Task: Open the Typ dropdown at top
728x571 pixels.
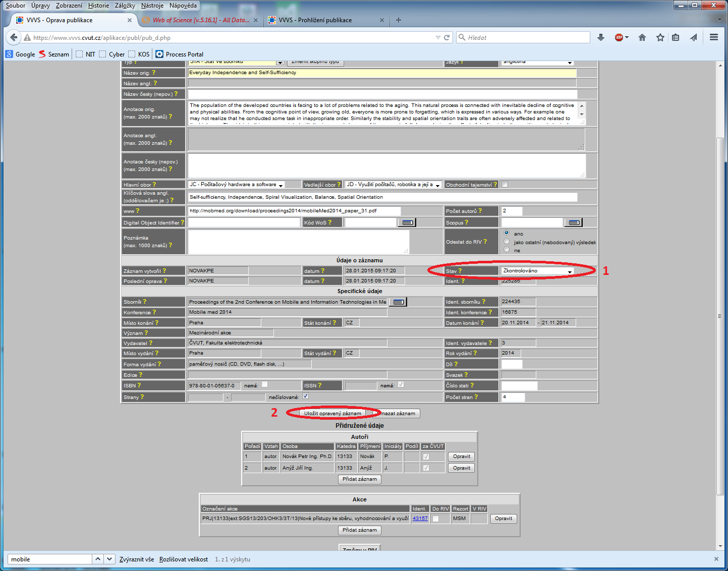Action: pos(237,62)
